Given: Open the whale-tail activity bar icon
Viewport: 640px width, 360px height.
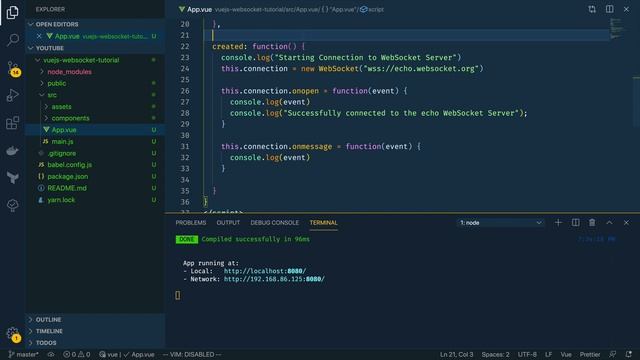Looking at the screenshot, I should 13,178.
